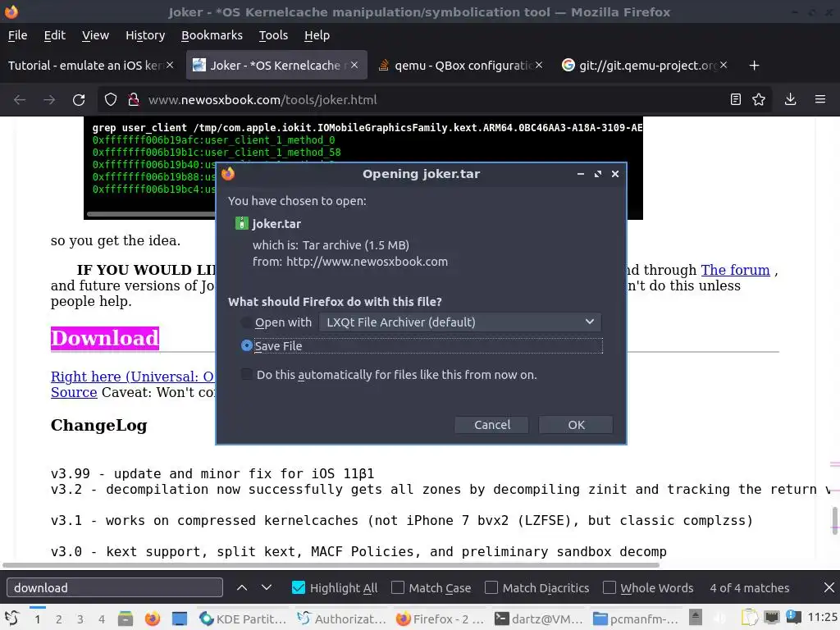Toggle reader view icon in address bar

click(x=736, y=99)
